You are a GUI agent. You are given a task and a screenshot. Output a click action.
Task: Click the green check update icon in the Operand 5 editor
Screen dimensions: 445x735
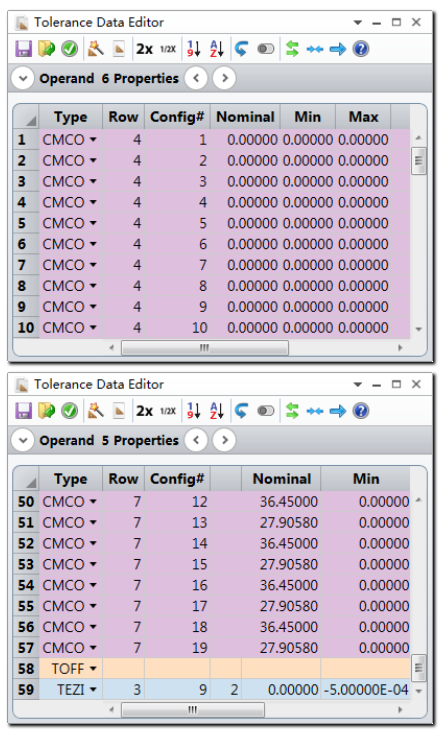(70, 411)
